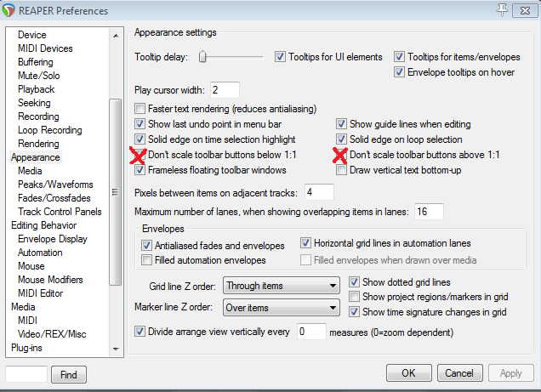
Task: Toggle Tooltips for UI elements checkbox
Action: [280, 57]
